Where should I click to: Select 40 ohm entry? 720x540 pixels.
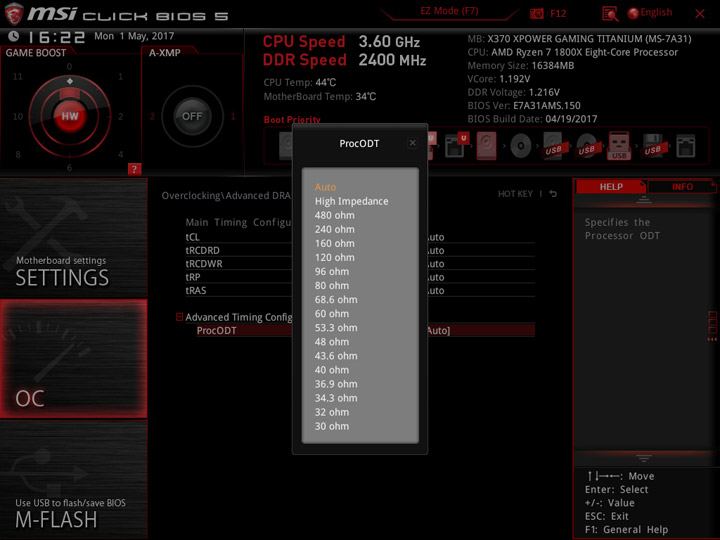tap(332, 370)
